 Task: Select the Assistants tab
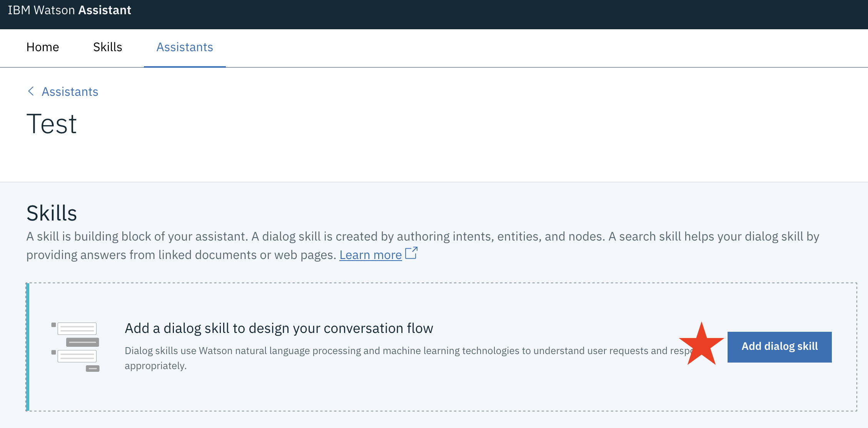tap(185, 47)
